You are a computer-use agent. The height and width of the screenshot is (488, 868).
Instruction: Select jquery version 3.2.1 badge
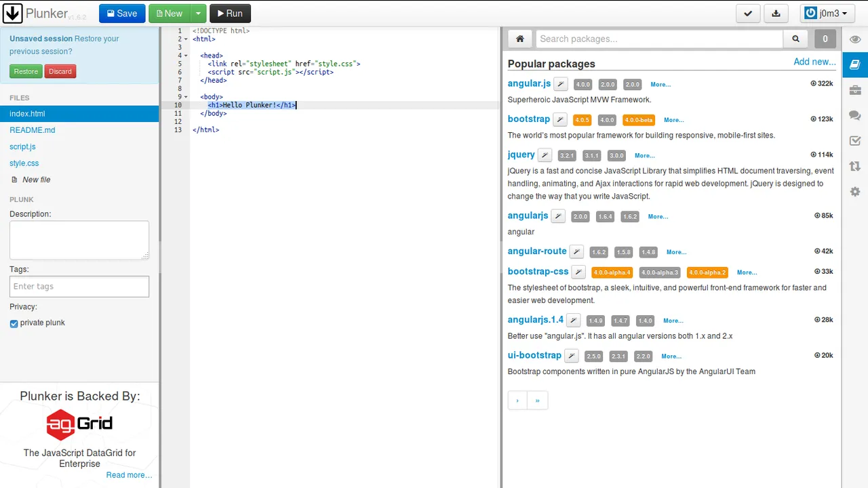567,155
